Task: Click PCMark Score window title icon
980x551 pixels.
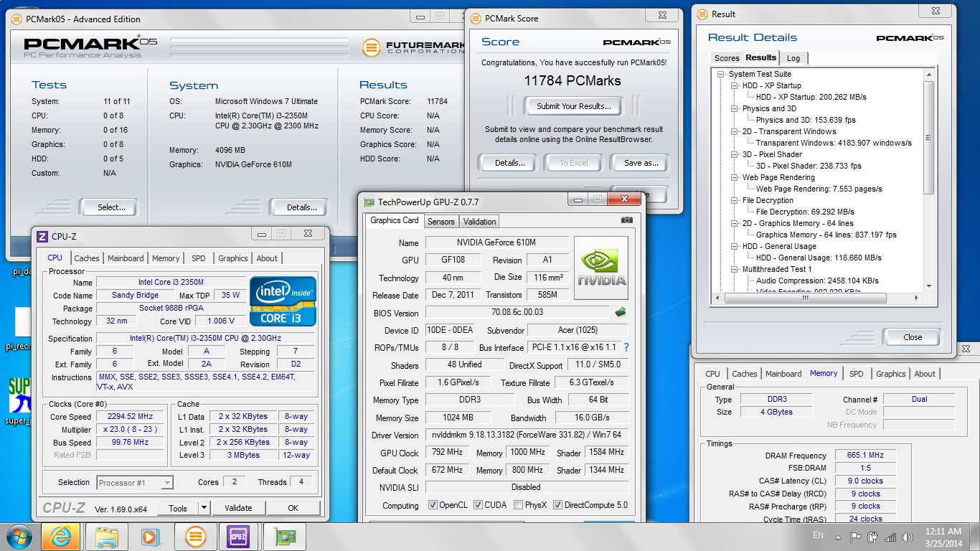Action: tap(476, 19)
